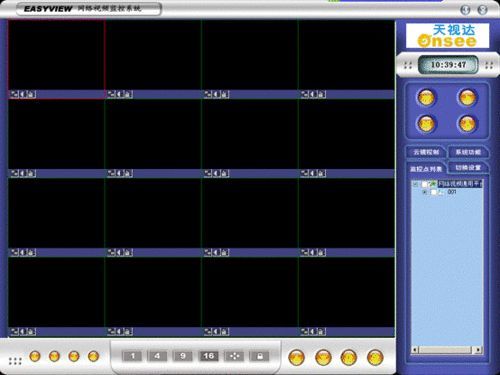Click the lock icon under the red-bordered video cell
Image resolution: width=500 pixels, height=375 pixels.
coord(31,95)
